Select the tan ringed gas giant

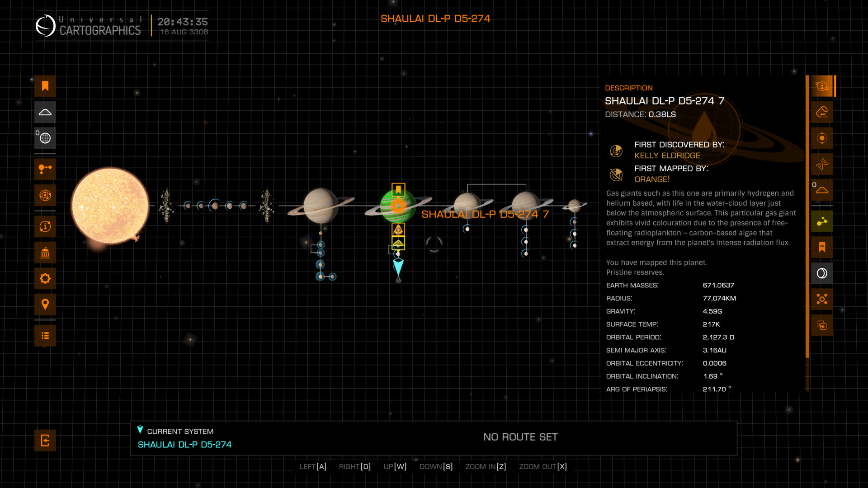coord(321,206)
